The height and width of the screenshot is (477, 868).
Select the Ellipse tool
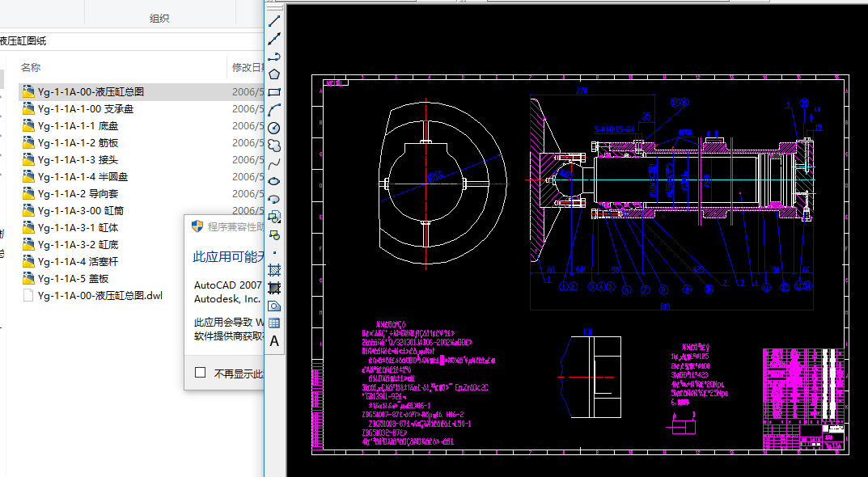274,181
